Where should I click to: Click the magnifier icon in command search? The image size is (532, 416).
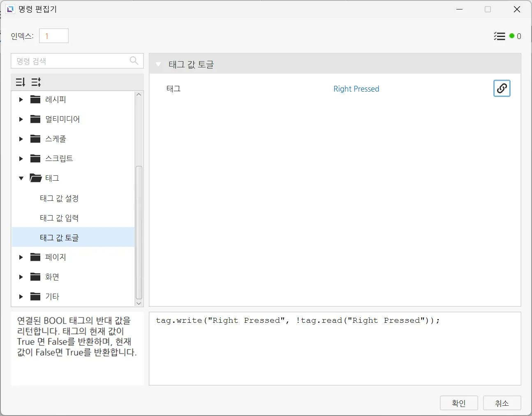(134, 61)
